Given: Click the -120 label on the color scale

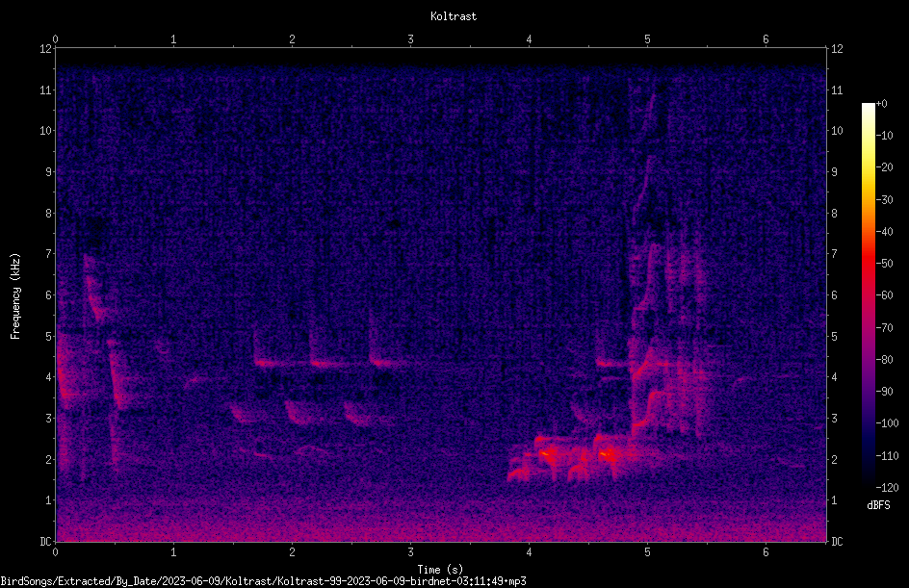Looking at the screenshot, I should click(x=887, y=488).
